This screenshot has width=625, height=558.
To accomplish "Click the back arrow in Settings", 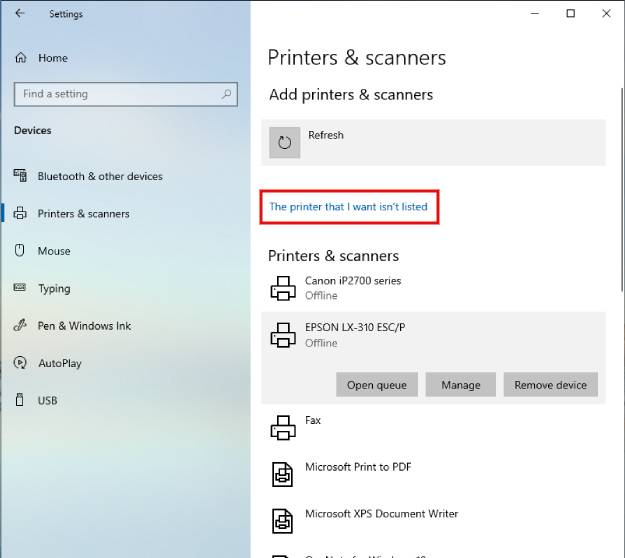I will click(x=20, y=14).
